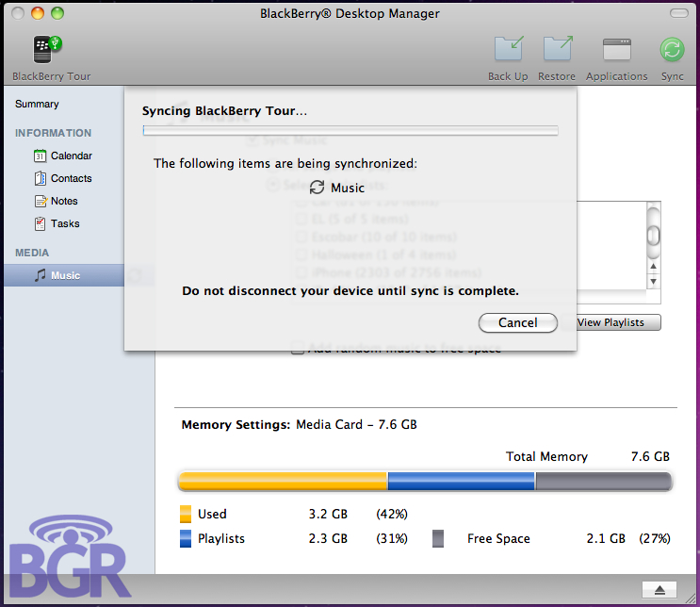
Task: Click the playlist scroll up arrow
Action: point(653,266)
